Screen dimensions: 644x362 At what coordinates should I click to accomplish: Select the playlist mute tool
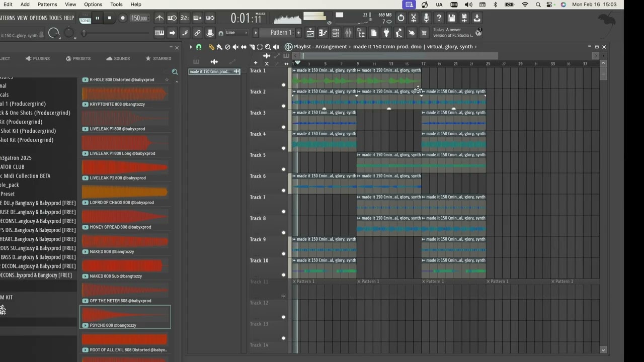(235, 47)
